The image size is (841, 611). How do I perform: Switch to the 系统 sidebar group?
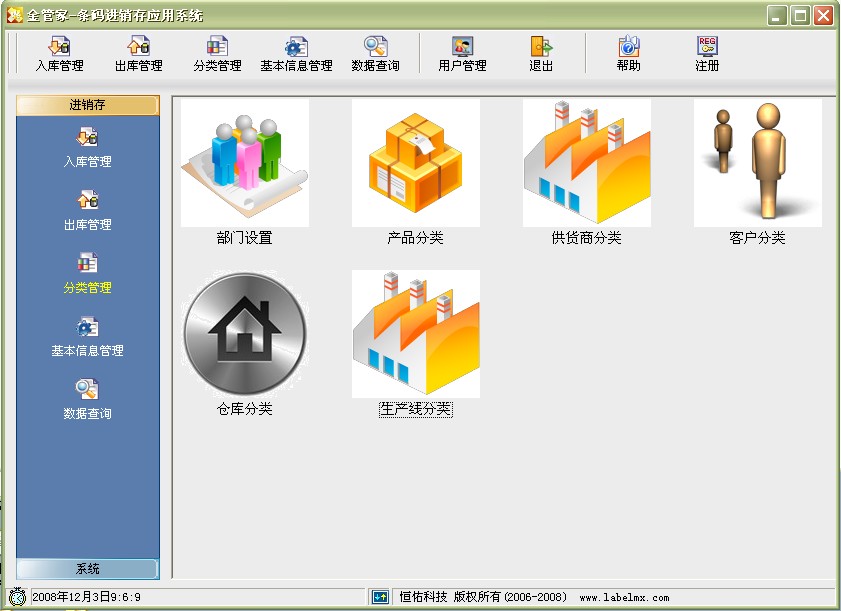tap(87, 569)
